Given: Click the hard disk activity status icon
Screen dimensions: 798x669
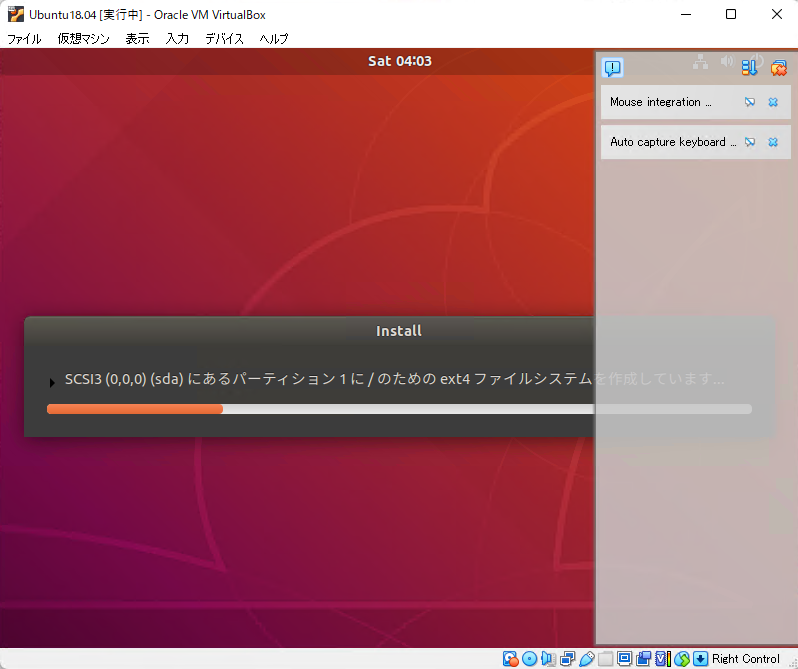Looking at the screenshot, I should coord(510,659).
